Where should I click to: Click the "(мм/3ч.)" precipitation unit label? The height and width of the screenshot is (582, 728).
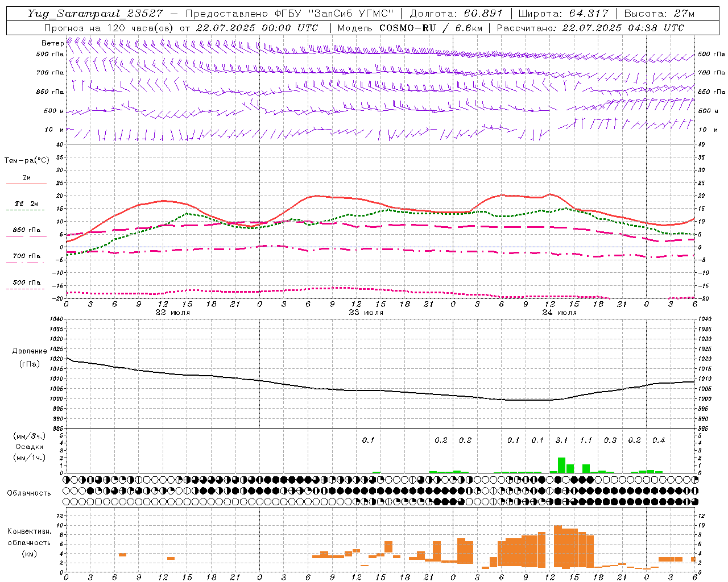(x=30, y=436)
